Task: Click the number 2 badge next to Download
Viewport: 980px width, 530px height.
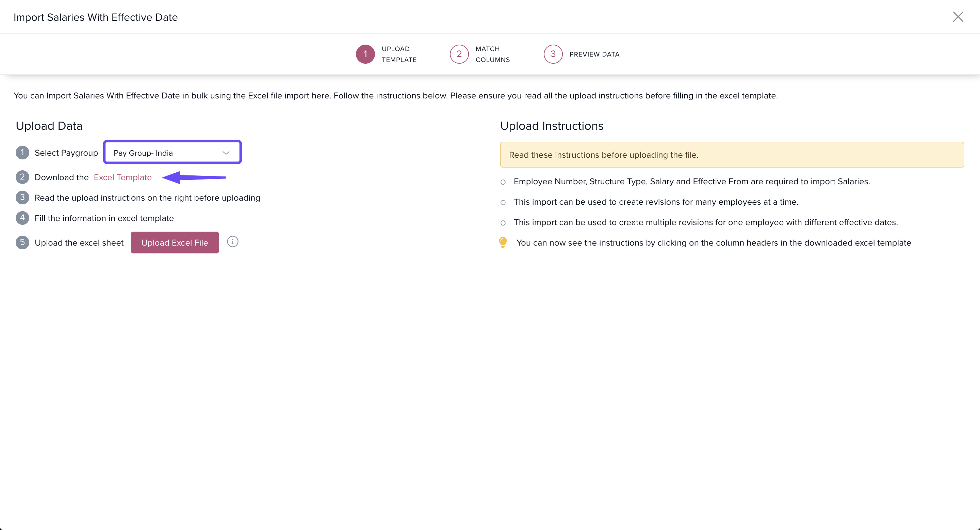Action: [22, 177]
